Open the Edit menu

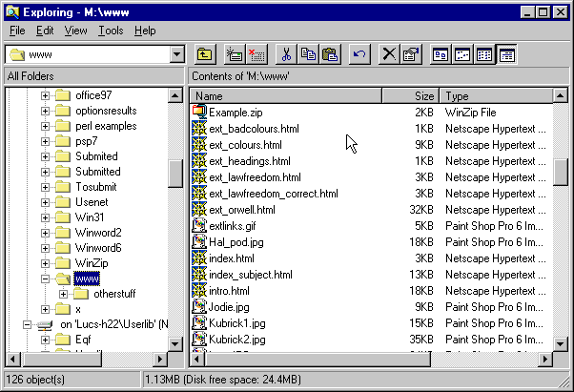tap(45, 31)
